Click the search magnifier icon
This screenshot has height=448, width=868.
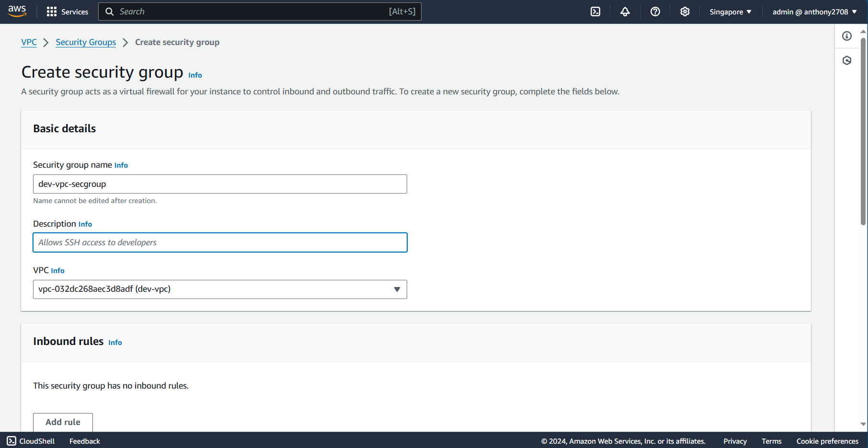point(110,11)
